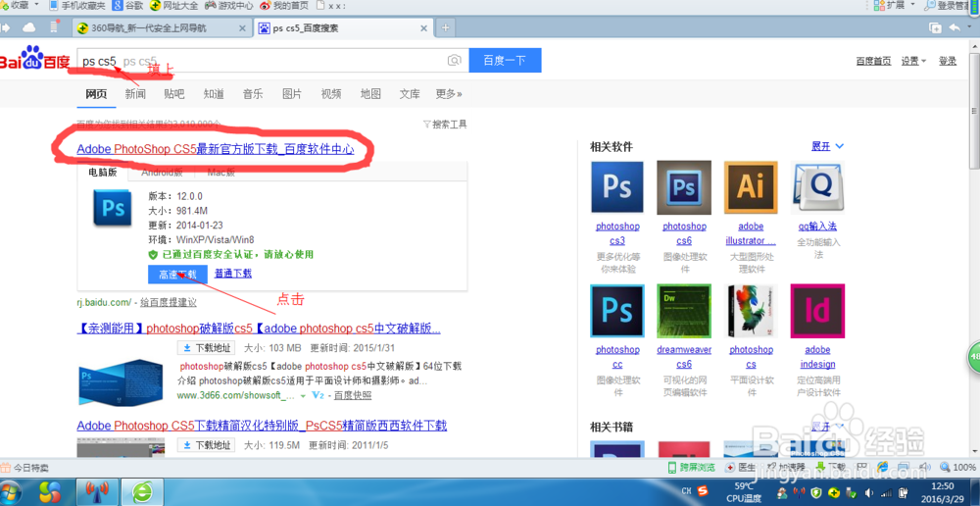Click the 登录 link
Image resolution: width=980 pixels, height=506 pixels.
948,61
